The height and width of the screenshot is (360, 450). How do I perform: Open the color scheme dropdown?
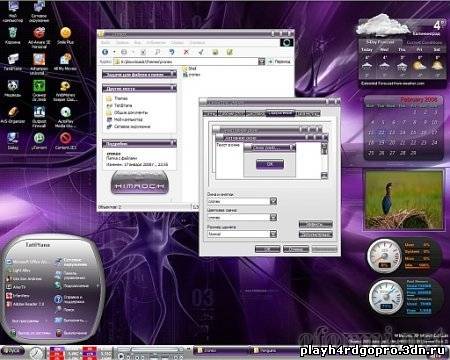point(273,217)
